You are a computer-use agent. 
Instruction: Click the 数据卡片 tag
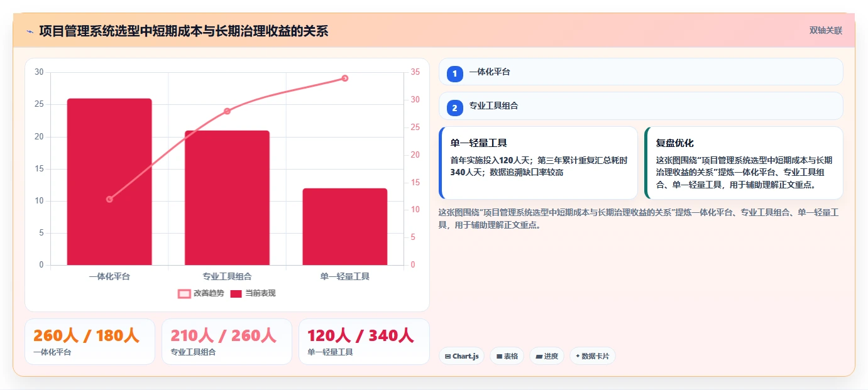coord(593,356)
